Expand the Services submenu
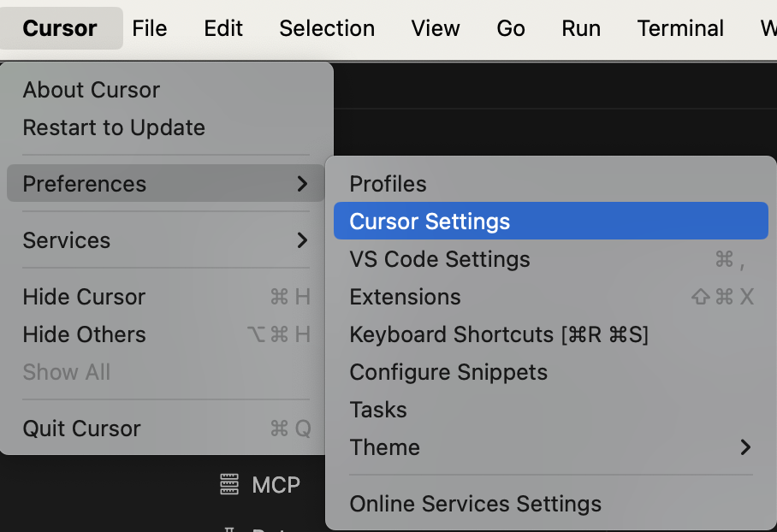The width and height of the screenshot is (777, 532). pos(166,240)
